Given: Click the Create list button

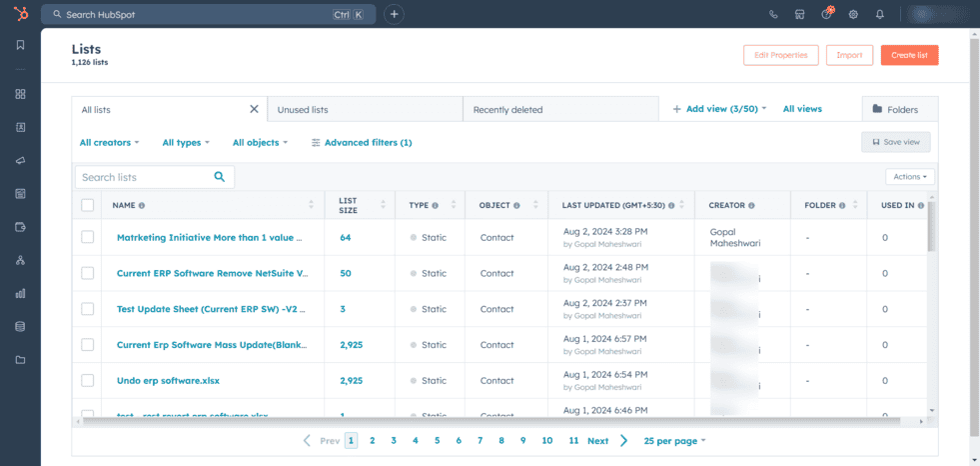Looking at the screenshot, I should 908,55.
